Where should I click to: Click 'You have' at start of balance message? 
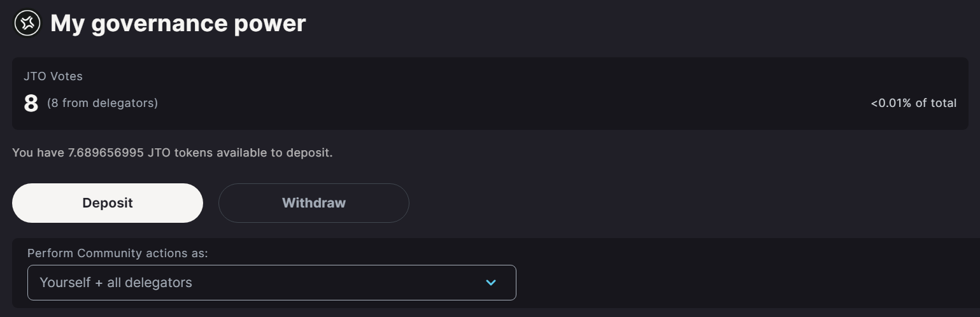pos(38,153)
